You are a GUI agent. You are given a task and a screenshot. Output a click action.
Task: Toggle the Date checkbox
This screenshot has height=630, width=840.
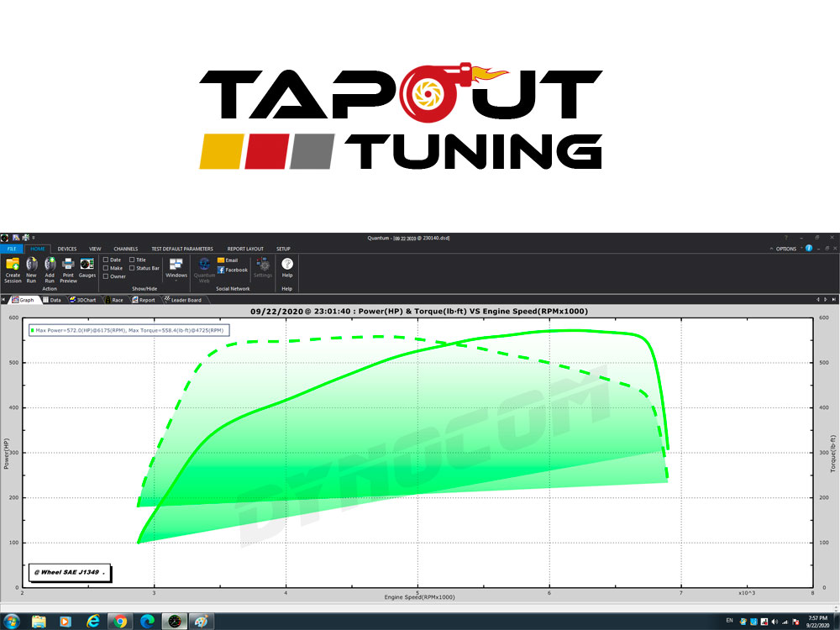[x=106, y=260]
